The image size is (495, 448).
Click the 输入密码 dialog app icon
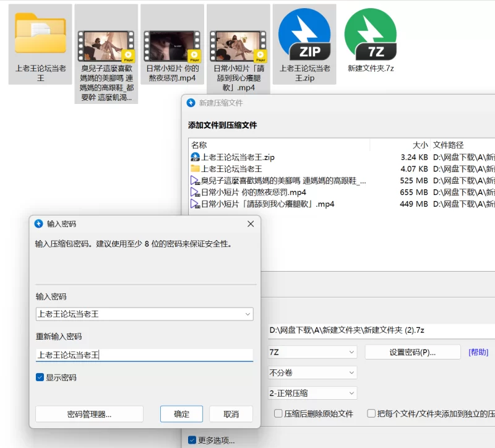coord(38,224)
